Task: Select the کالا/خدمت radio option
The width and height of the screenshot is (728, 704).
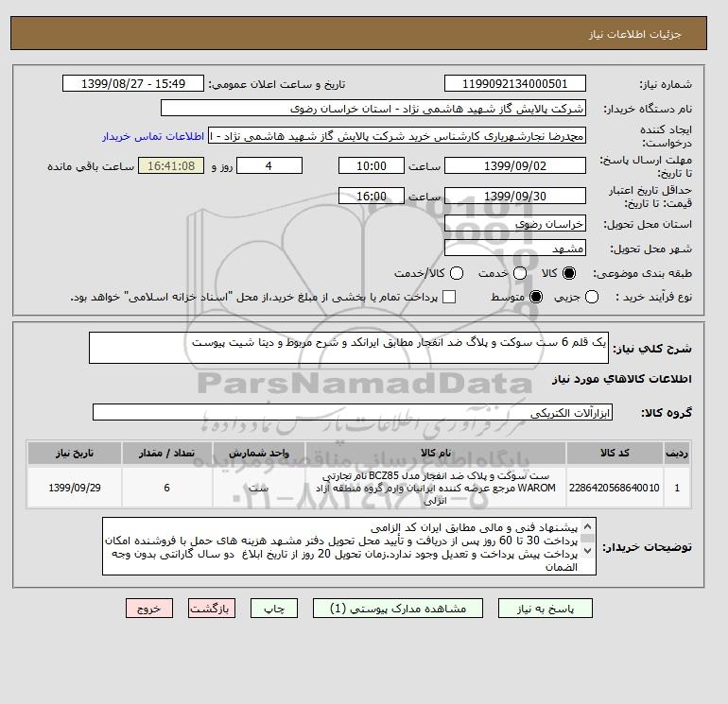Action: [x=457, y=273]
